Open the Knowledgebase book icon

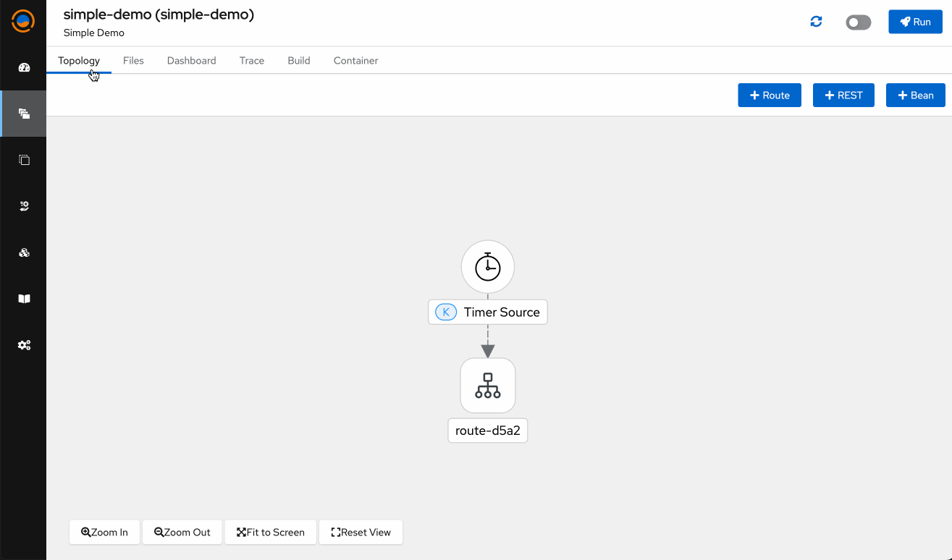tap(24, 298)
